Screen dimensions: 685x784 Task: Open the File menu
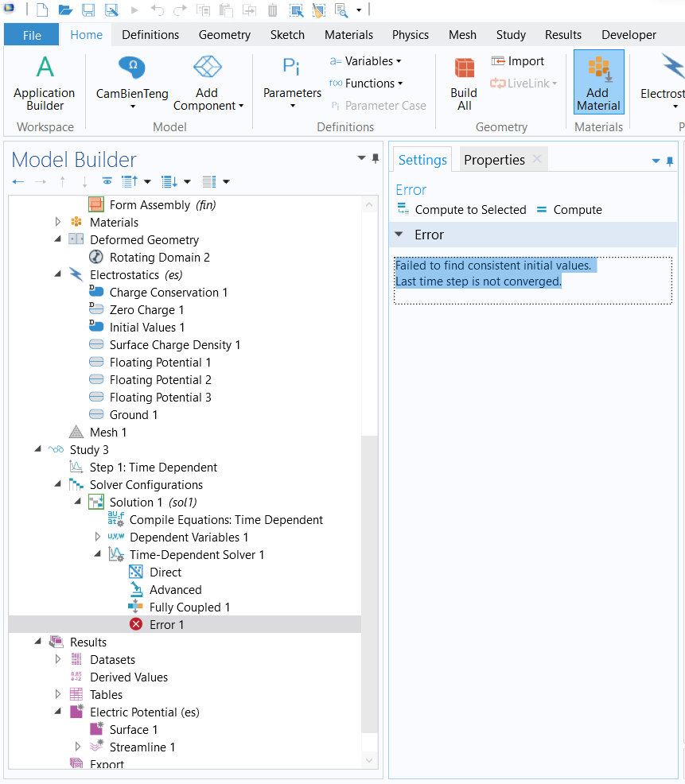(x=32, y=35)
